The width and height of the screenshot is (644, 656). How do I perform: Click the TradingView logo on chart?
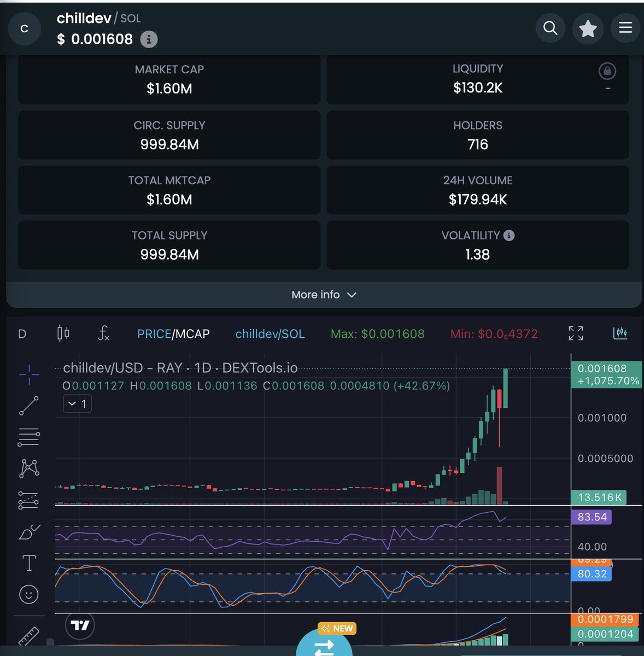point(80,625)
